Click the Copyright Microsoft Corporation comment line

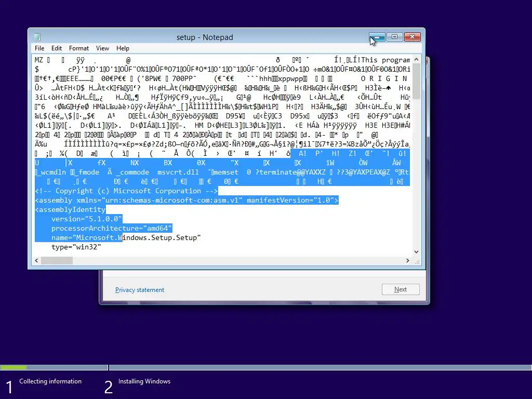click(x=126, y=191)
